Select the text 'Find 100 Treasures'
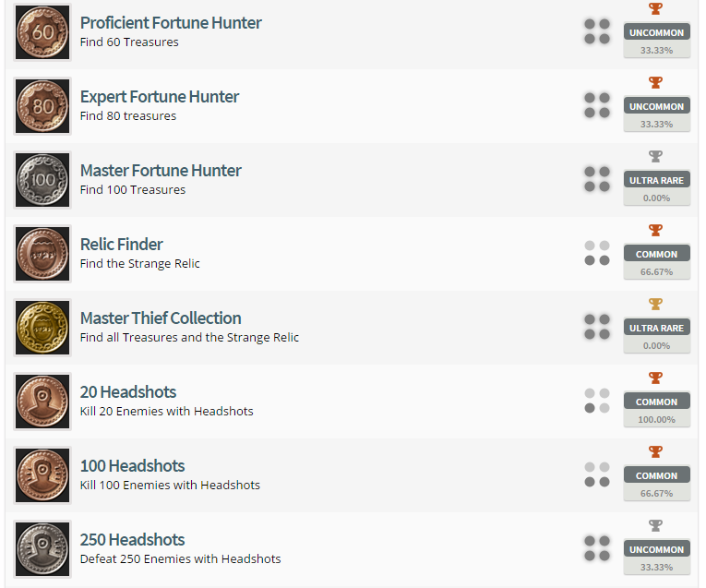The image size is (706, 588). coord(132,189)
